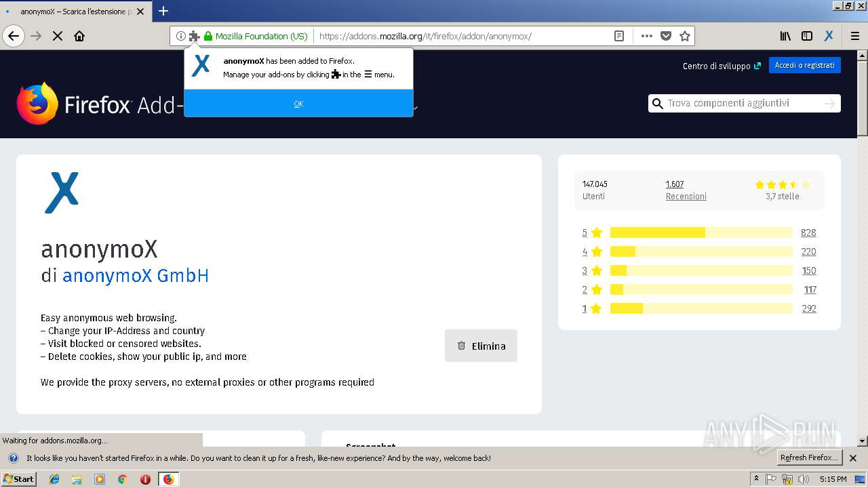The image size is (868, 488).
Task: Click the Elimina remove button
Action: (x=481, y=346)
